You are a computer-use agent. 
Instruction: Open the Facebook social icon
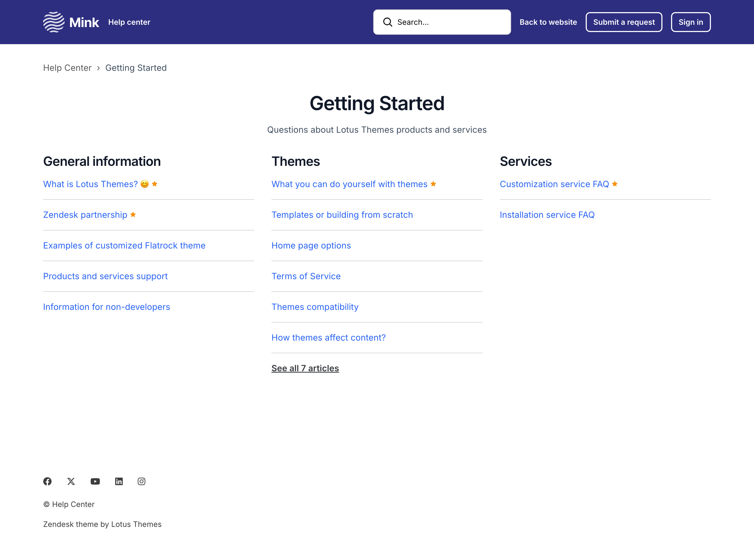click(47, 481)
